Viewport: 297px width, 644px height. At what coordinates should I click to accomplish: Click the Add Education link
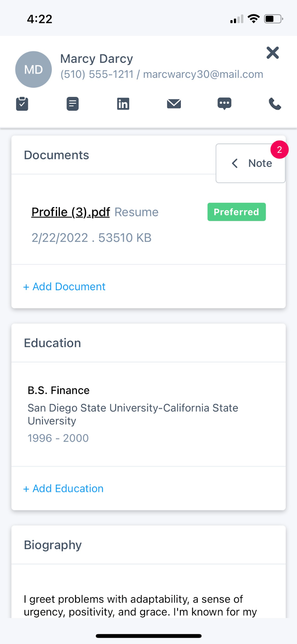click(x=63, y=489)
